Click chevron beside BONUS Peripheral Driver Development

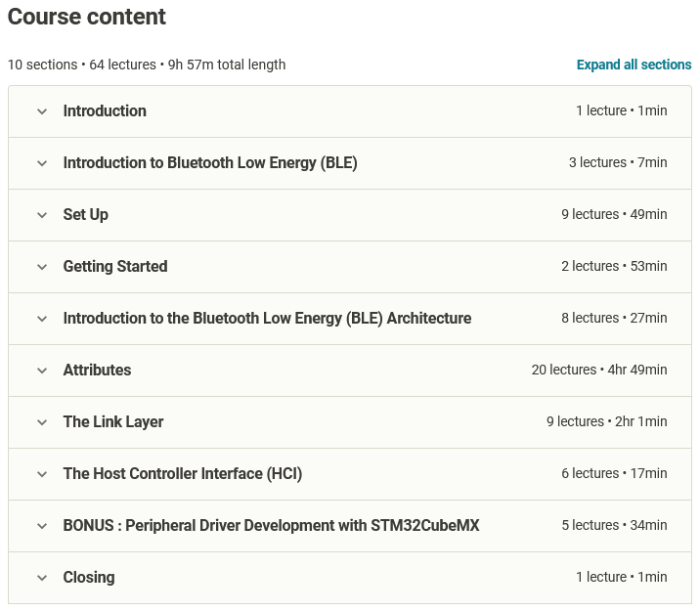42,526
